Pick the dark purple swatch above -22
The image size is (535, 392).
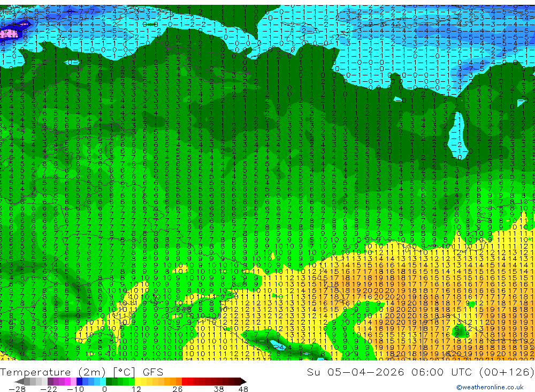pos(50,382)
